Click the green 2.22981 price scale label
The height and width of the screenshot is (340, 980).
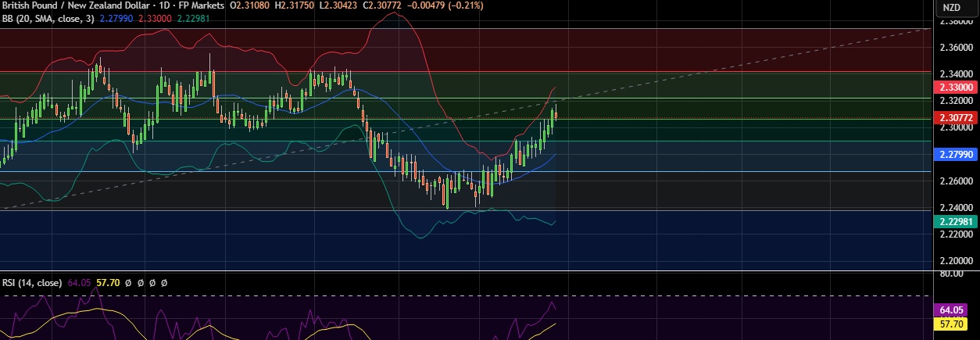[x=955, y=221]
